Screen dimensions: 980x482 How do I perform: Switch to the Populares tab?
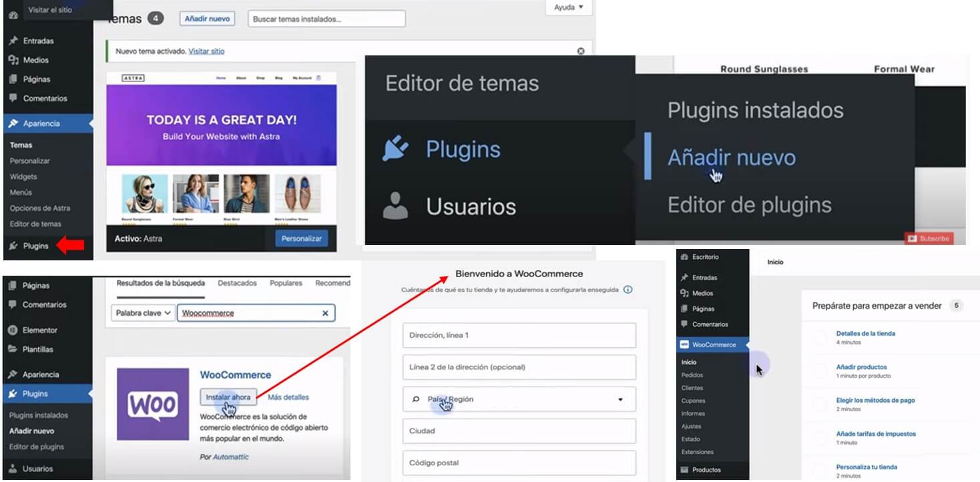[x=285, y=283]
